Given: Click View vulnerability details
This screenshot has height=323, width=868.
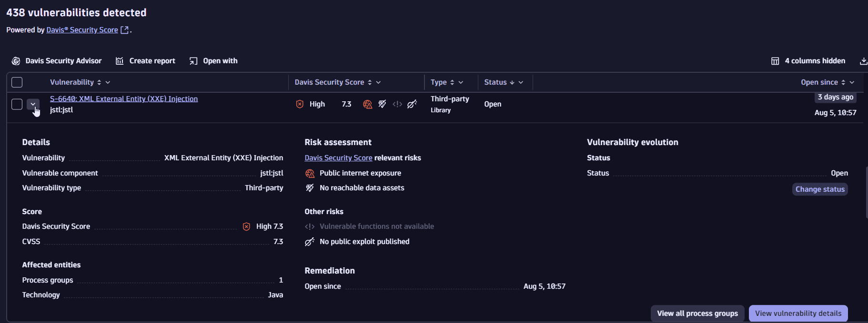Looking at the screenshot, I should tap(798, 313).
